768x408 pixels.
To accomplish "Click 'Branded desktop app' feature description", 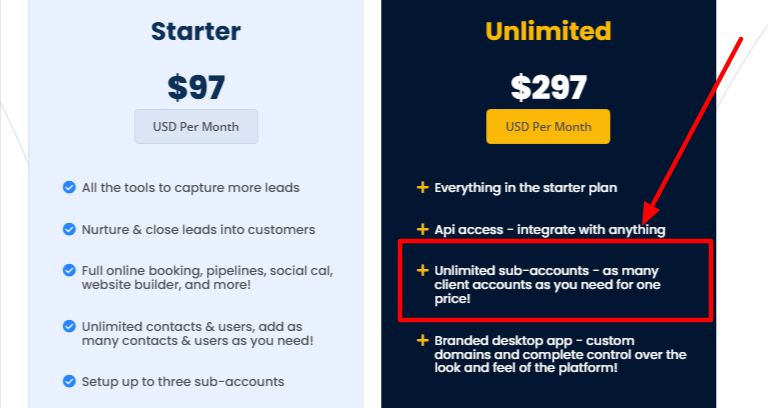I will coord(560,354).
